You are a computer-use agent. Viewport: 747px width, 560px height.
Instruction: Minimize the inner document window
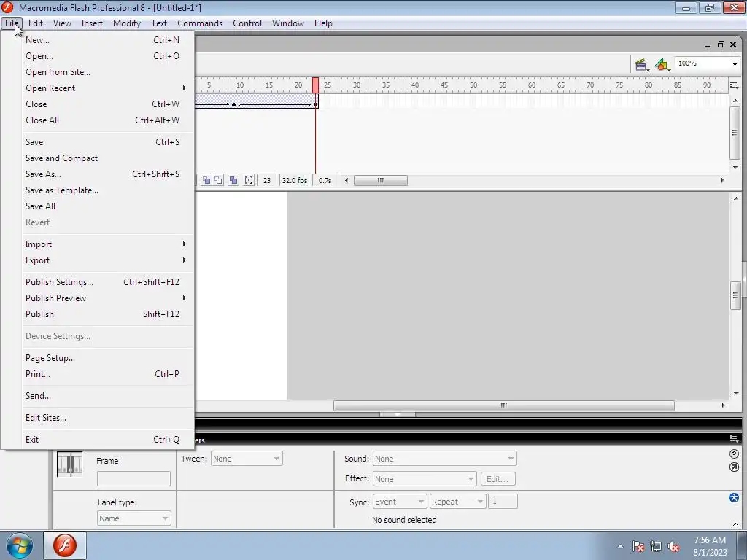[x=708, y=45]
